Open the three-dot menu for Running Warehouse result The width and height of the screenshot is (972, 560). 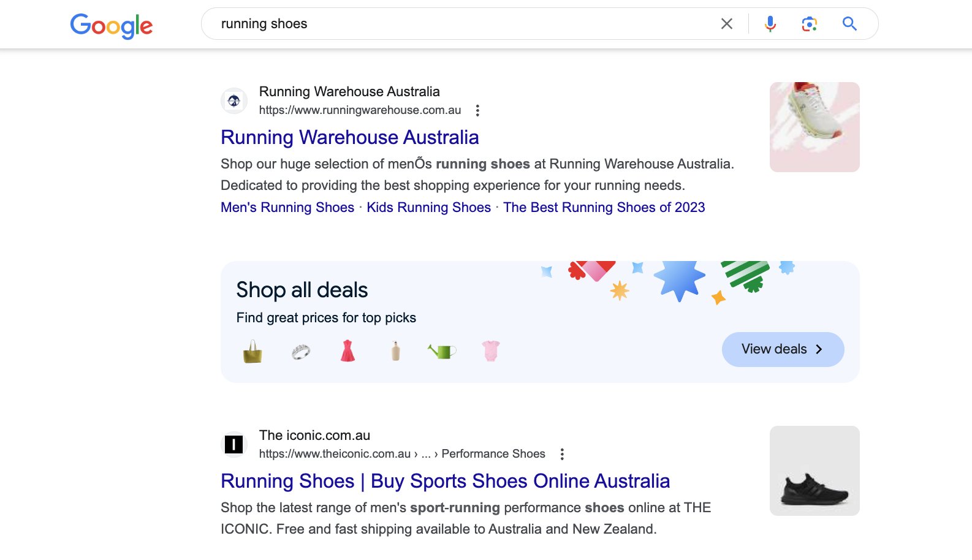[477, 111]
